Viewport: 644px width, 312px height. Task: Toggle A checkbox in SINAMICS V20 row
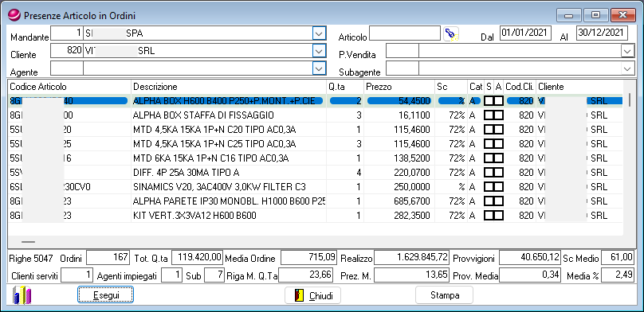tap(499, 187)
